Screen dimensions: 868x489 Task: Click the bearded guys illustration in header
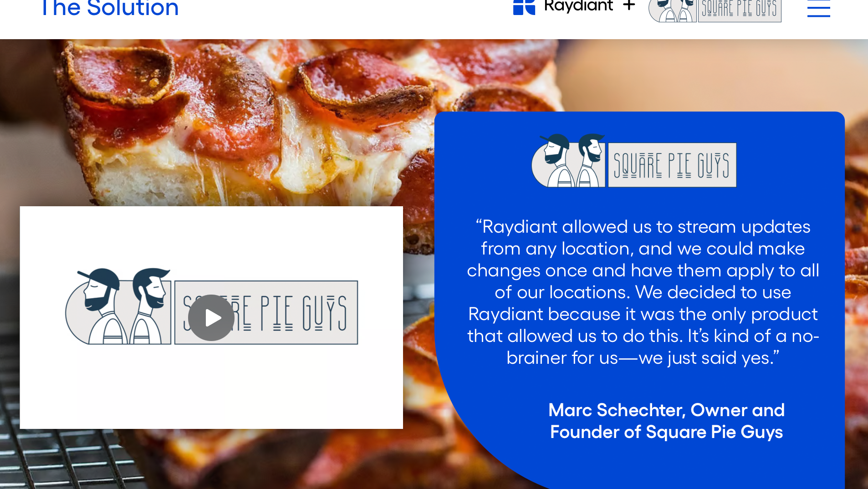click(672, 11)
